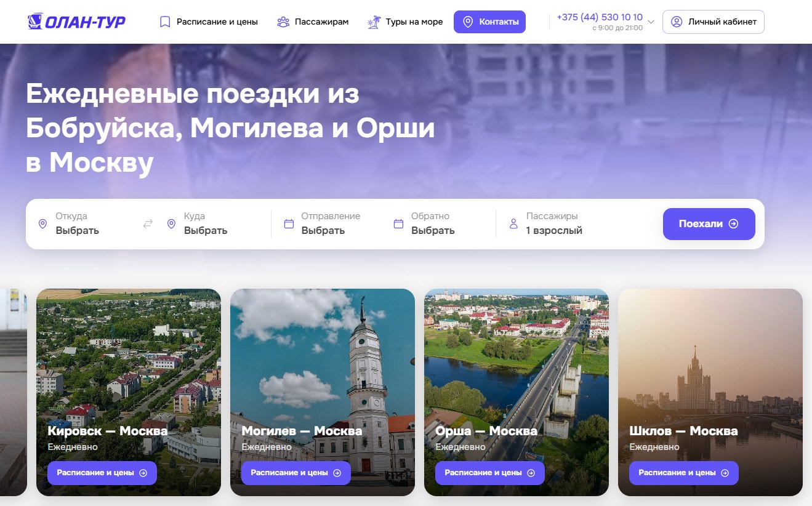The image size is (812, 506).
Task: Click the person icon next to Пассажиры
Action: coord(513,224)
